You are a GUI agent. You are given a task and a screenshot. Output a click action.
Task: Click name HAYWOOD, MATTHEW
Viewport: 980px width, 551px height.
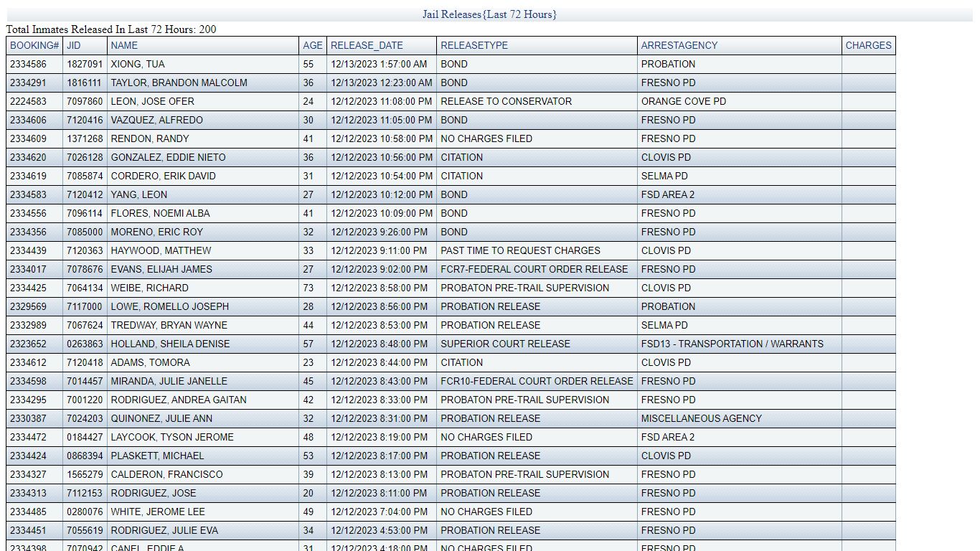[161, 250]
